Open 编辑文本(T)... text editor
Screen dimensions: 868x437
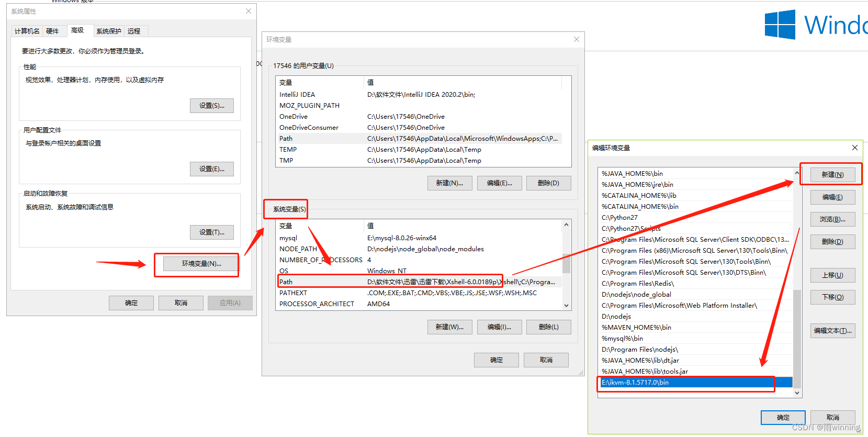(x=832, y=331)
